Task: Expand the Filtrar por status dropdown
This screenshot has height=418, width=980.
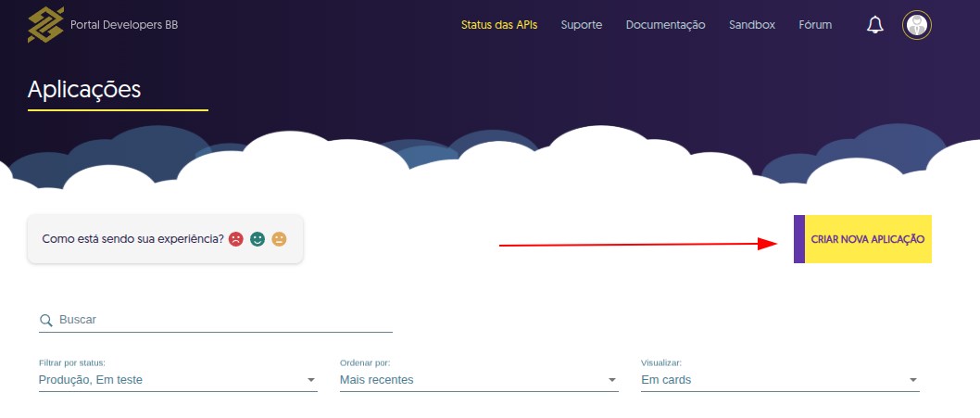Action: (178, 380)
